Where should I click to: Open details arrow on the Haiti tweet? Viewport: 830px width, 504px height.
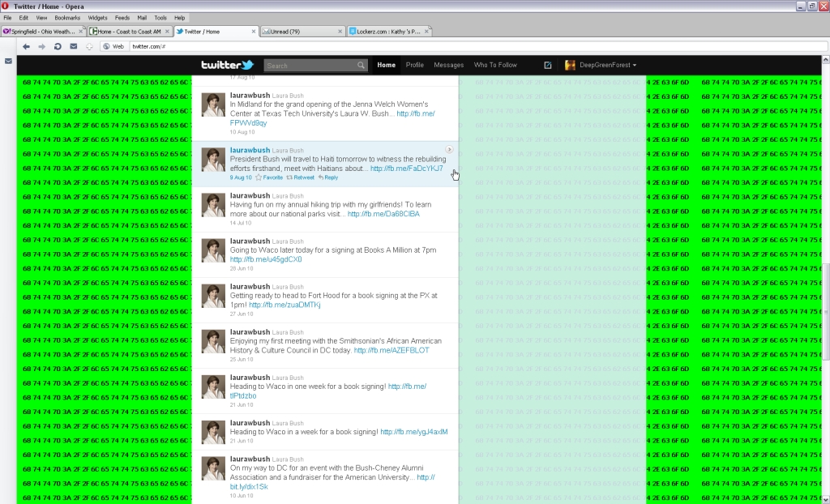(449, 149)
